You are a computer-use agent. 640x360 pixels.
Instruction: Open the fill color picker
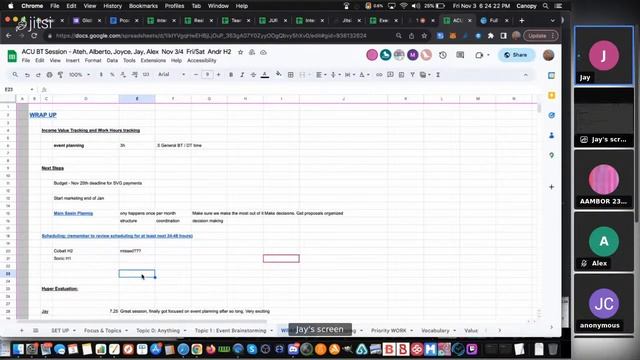278,74
